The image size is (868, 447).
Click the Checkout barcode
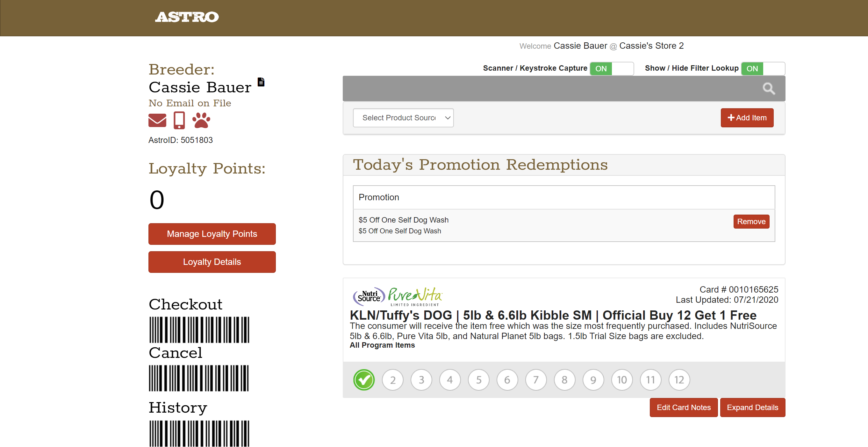point(199,330)
